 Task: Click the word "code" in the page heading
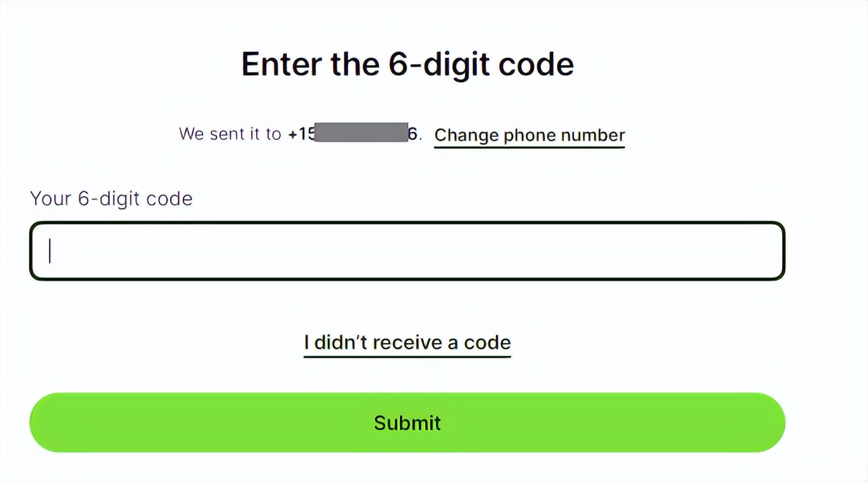point(536,64)
